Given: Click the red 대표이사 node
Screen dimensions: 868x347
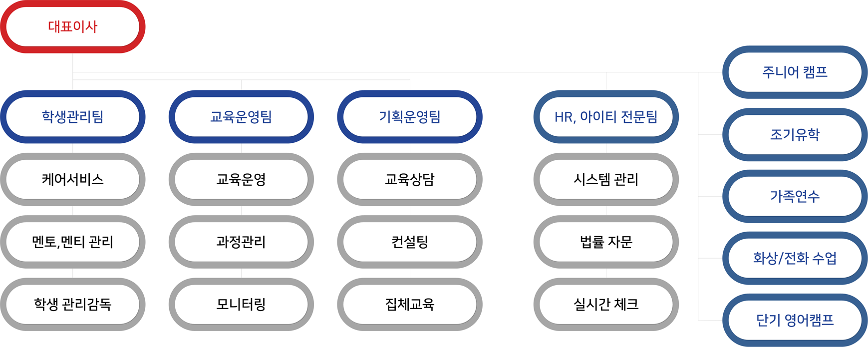Looking at the screenshot, I should (73, 26).
